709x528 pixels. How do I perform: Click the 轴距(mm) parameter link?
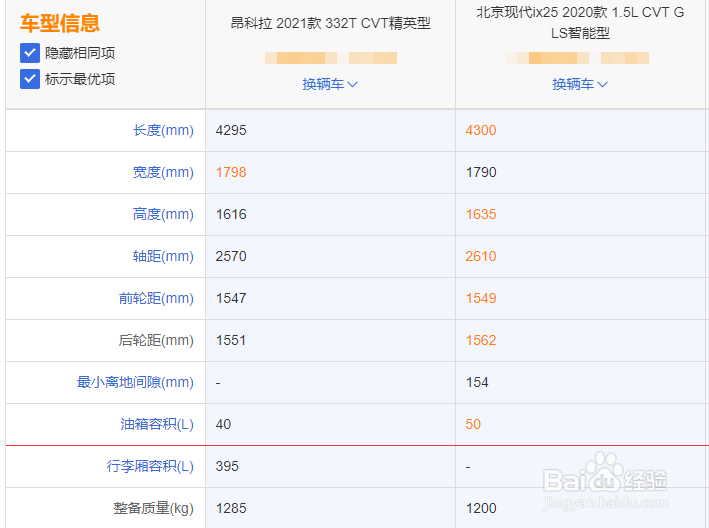[x=163, y=256]
